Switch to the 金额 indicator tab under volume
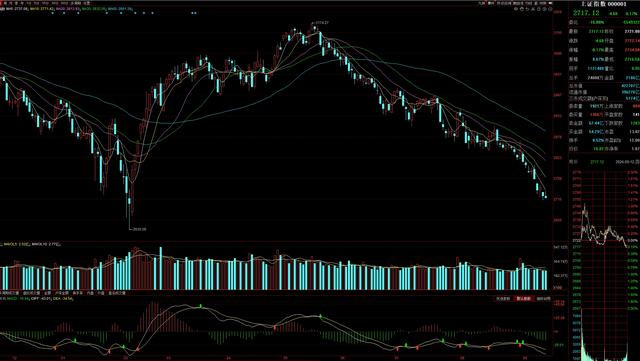 47,293
